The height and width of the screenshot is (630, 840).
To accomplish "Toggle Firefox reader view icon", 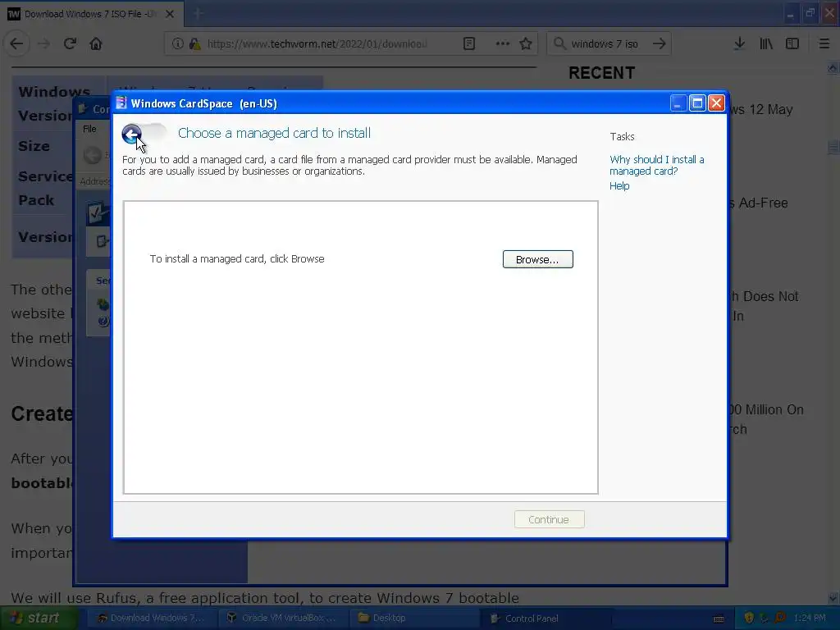I will click(x=469, y=43).
